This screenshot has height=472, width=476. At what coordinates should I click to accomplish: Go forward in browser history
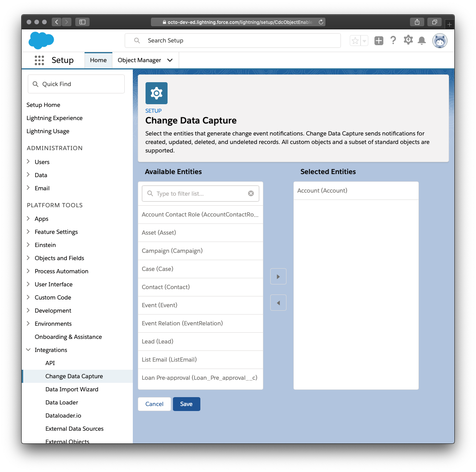click(x=66, y=22)
